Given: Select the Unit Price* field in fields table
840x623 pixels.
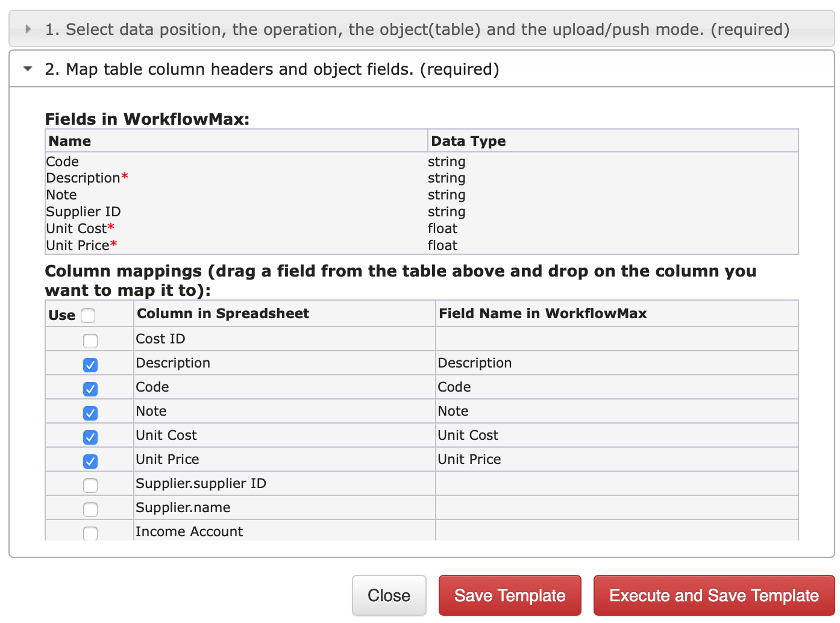Looking at the screenshot, I should pyautogui.click(x=81, y=245).
